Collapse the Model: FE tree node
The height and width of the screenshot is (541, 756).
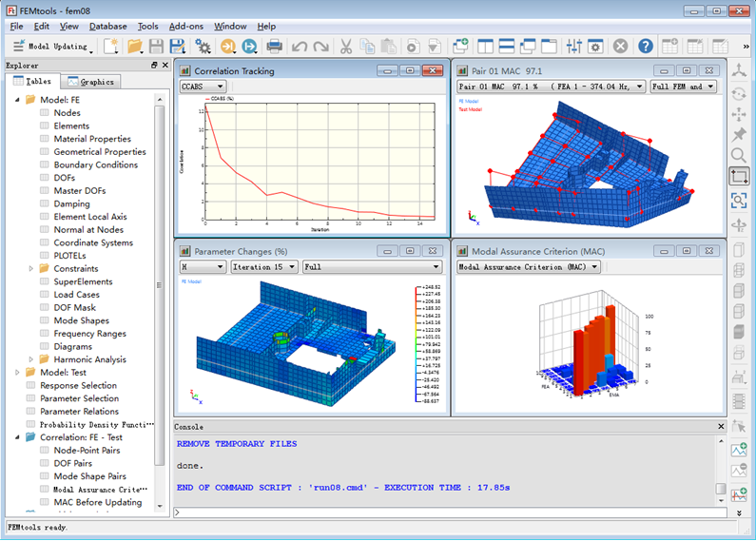17,100
